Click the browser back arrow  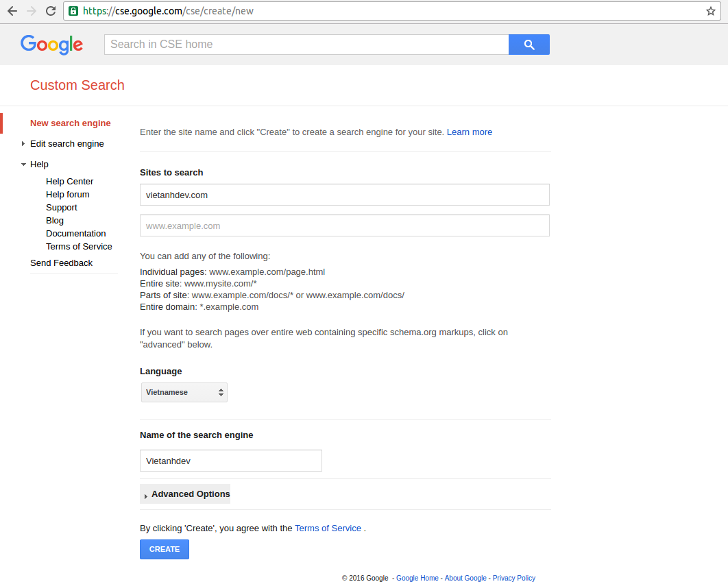pos(12,11)
